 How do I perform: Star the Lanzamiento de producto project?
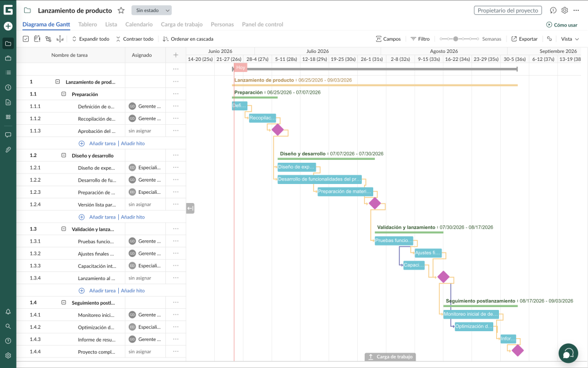(x=121, y=10)
